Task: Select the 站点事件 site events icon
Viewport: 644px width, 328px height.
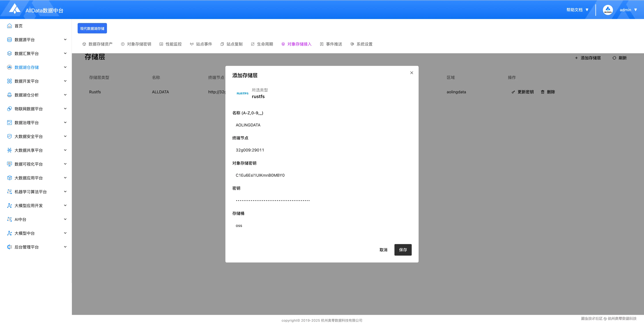Action: pos(192,44)
